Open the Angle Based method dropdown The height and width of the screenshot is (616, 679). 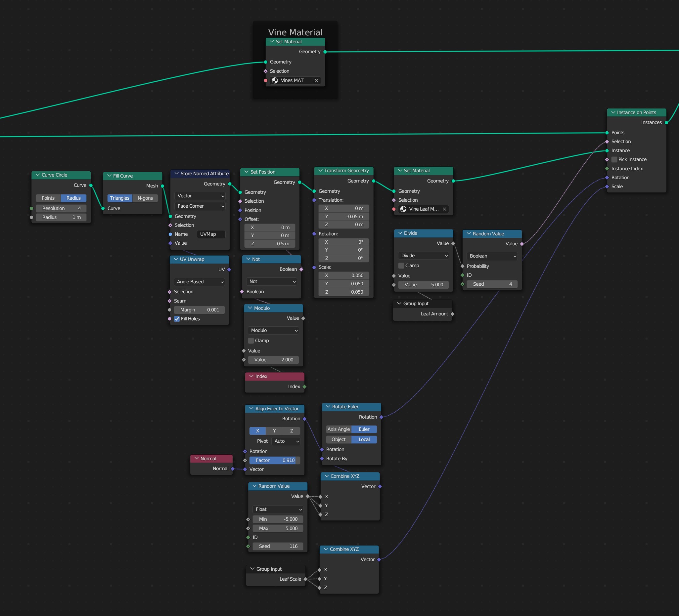point(200,282)
